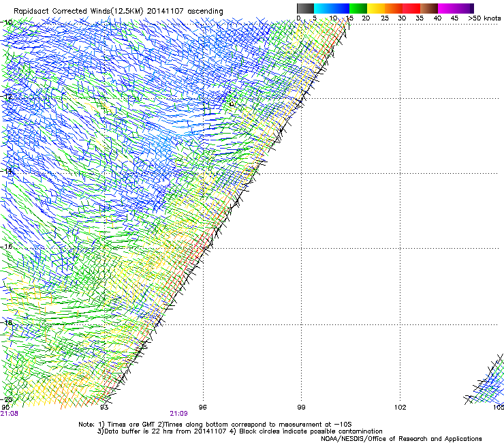Click the dark purple 45-50 knots legend segment
The height and width of the screenshot is (443, 504).
464,8
